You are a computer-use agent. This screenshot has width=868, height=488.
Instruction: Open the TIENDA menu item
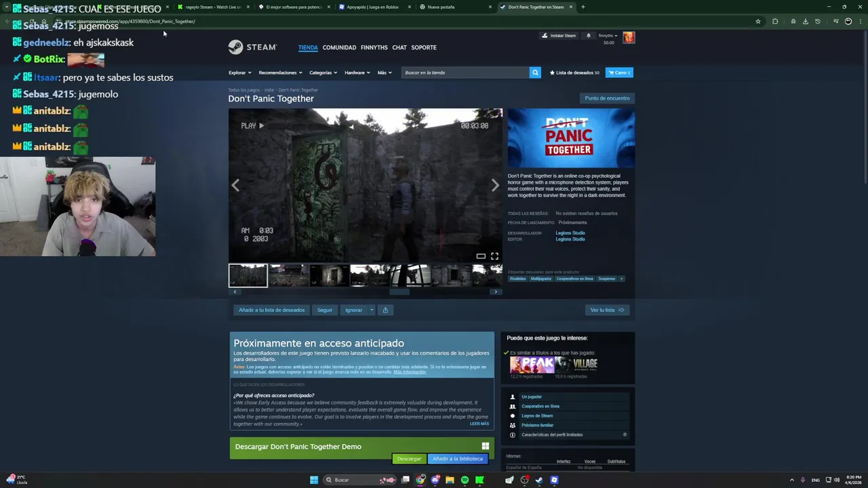(308, 47)
